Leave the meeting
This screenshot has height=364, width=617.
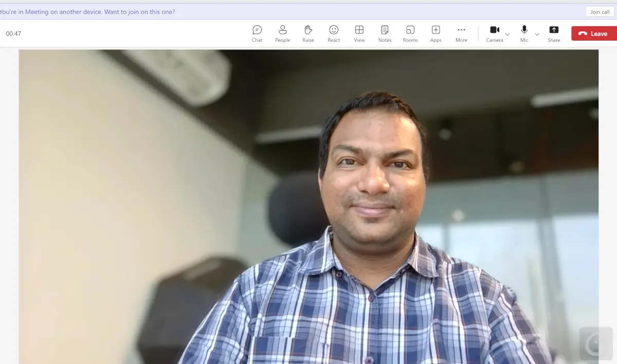tap(594, 33)
